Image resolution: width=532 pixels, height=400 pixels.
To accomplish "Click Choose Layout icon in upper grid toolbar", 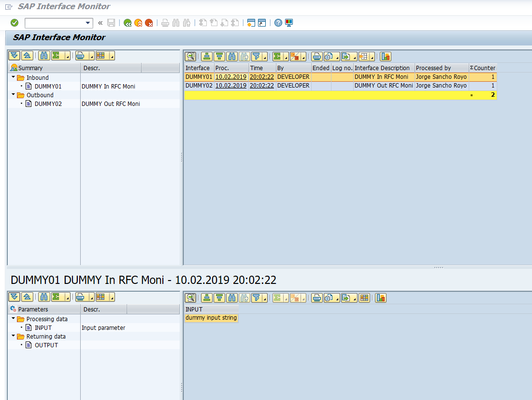I will click(363, 57).
